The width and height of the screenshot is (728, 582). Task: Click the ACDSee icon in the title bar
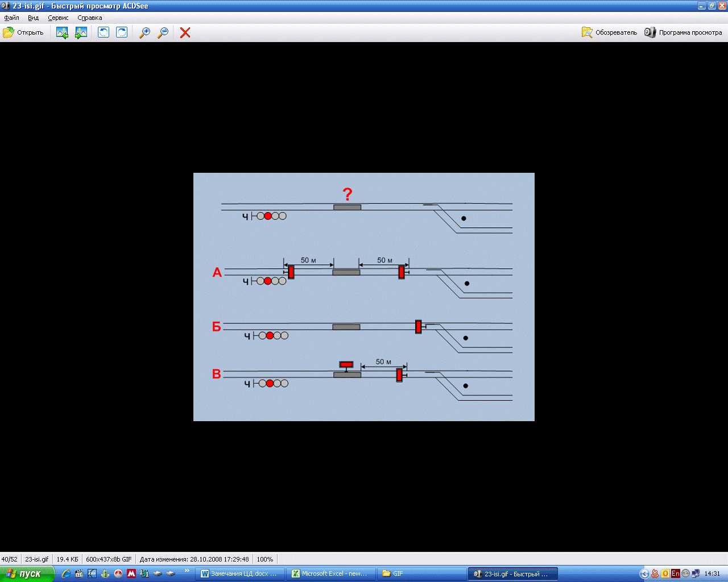tap(6, 6)
